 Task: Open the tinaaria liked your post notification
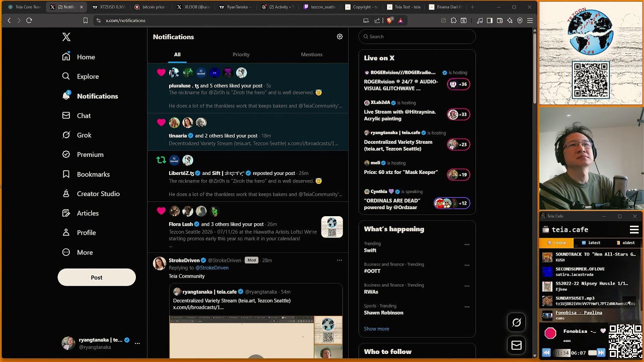248,132
